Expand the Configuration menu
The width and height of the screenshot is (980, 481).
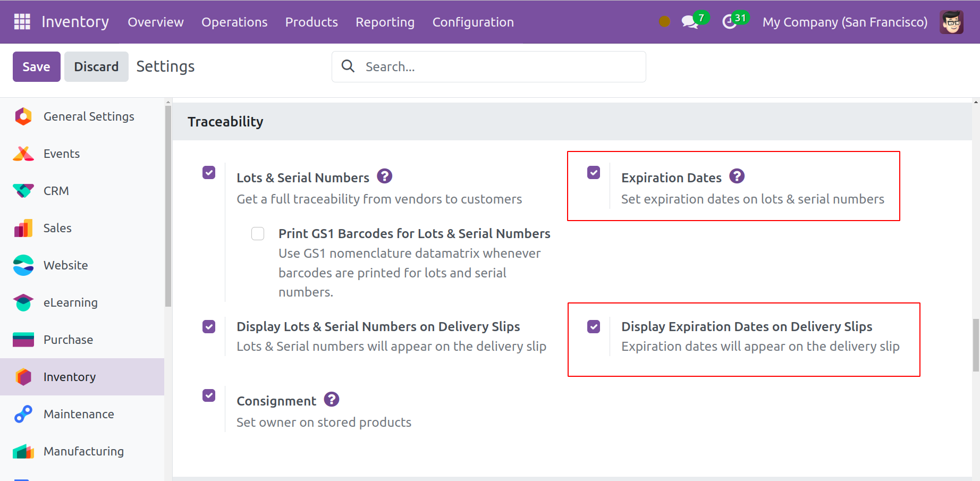(x=473, y=22)
